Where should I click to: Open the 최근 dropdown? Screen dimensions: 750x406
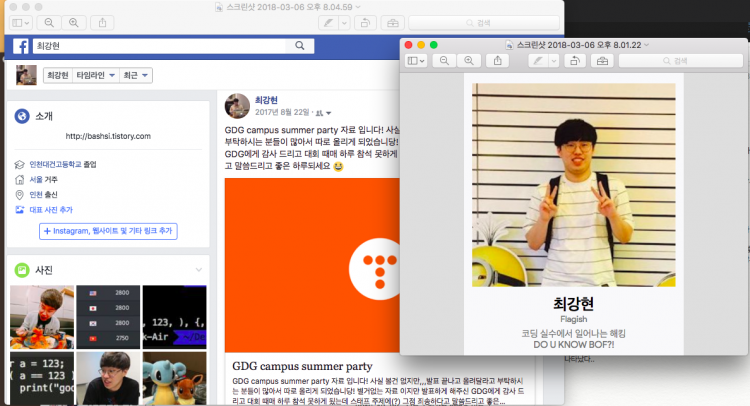point(136,75)
